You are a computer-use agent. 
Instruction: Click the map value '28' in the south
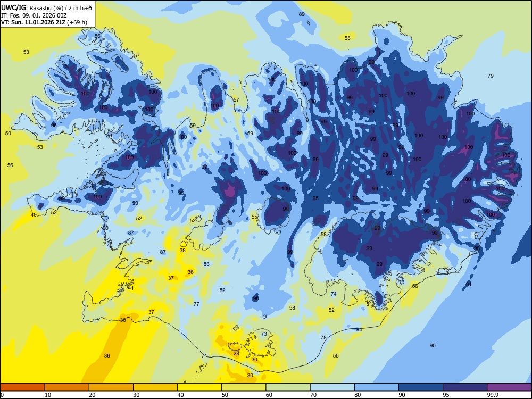237,354
